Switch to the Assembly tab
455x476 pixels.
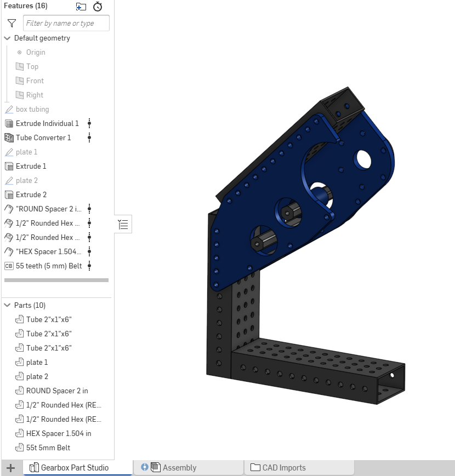click(181, 467)
